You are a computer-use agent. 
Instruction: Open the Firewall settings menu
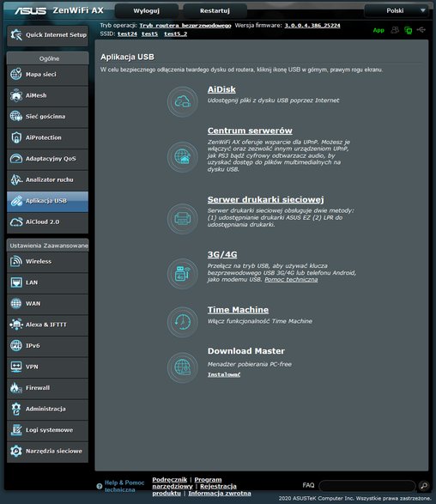[47, 388]
